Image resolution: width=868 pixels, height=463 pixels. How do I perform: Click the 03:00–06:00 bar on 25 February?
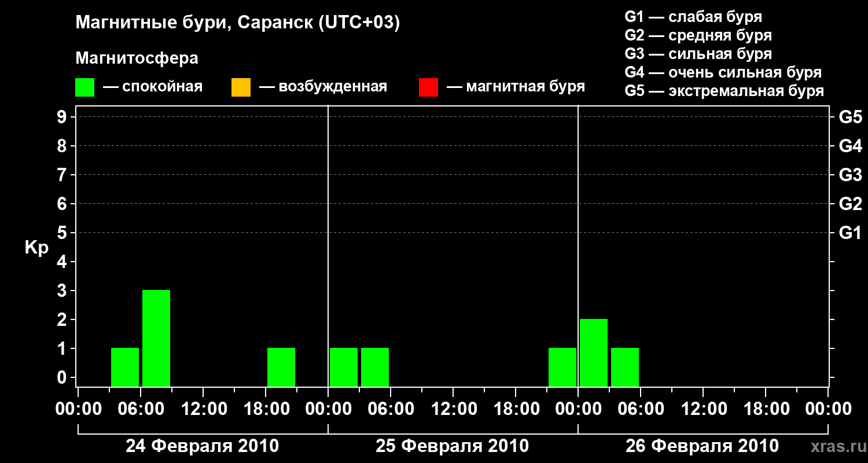[x=375, y=367]
